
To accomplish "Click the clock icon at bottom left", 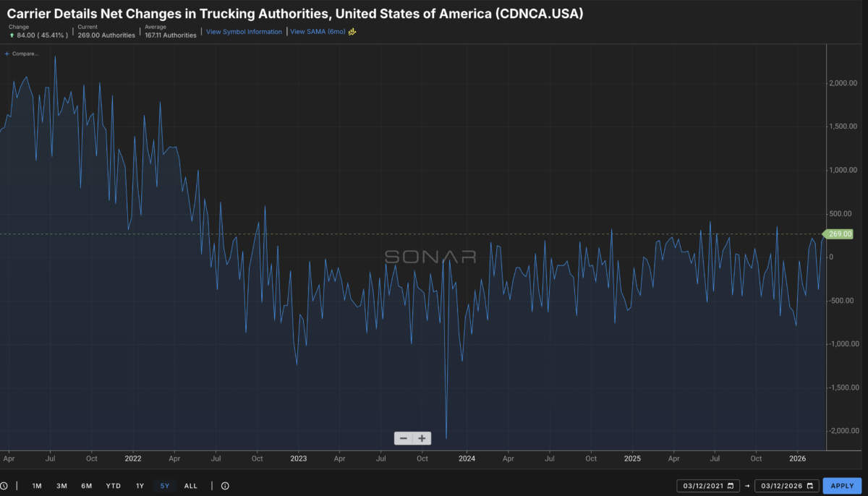I will 4,486.
